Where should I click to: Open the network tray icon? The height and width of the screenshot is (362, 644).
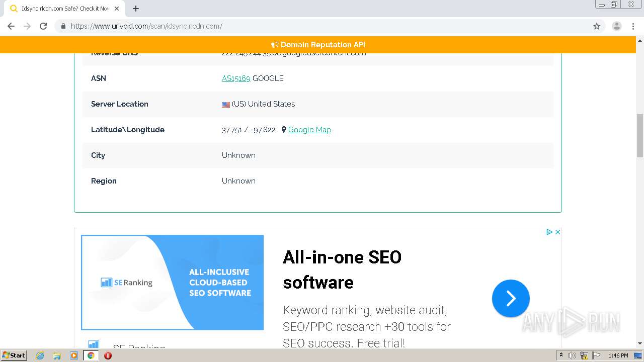click(584, 355)
